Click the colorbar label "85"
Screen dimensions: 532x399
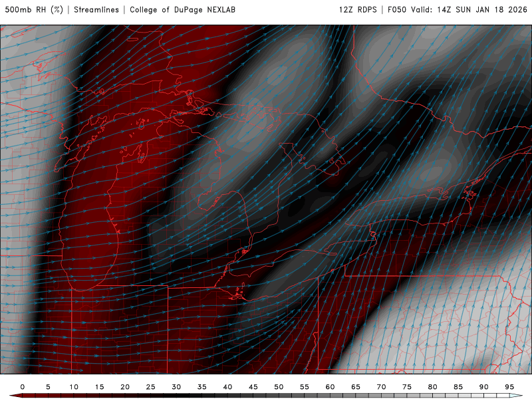click(458, 387)
